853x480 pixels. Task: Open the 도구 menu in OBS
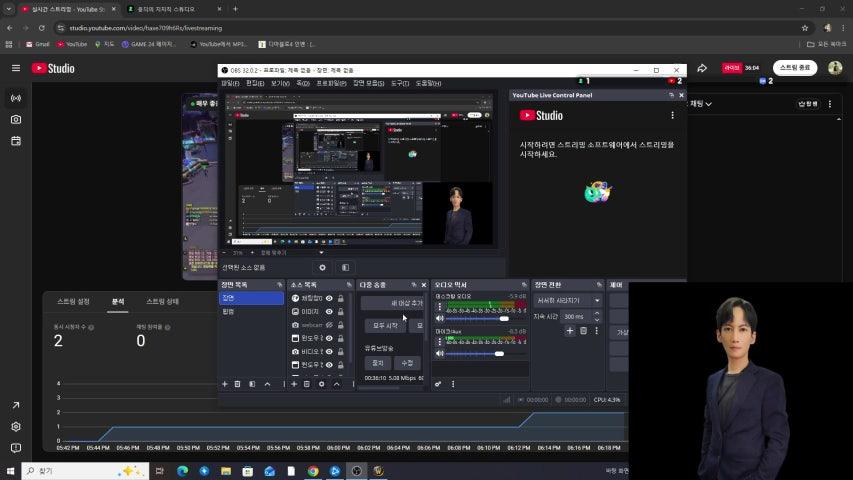pyautogui.click(x=399, y=83)
